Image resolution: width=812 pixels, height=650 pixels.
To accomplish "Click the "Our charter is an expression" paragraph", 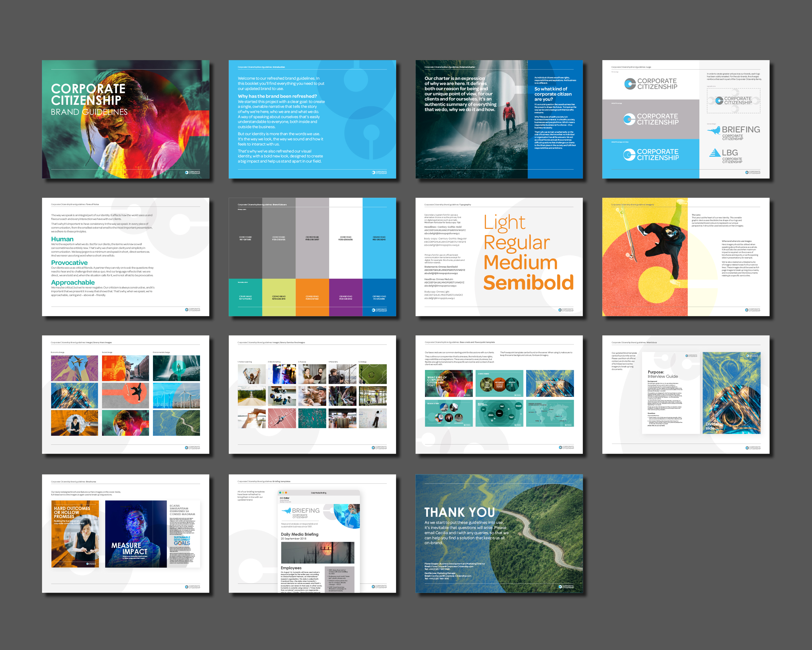I will click(x=460, y=94).
